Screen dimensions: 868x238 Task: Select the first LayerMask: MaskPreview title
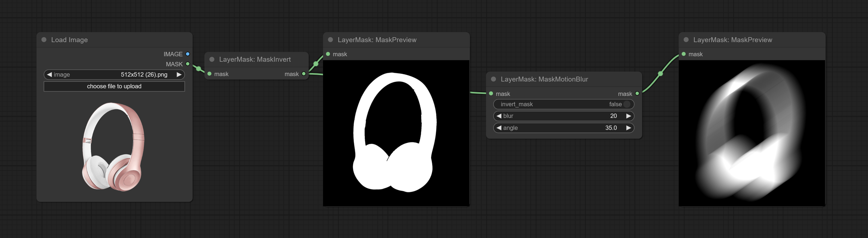[x=377, y=40]
